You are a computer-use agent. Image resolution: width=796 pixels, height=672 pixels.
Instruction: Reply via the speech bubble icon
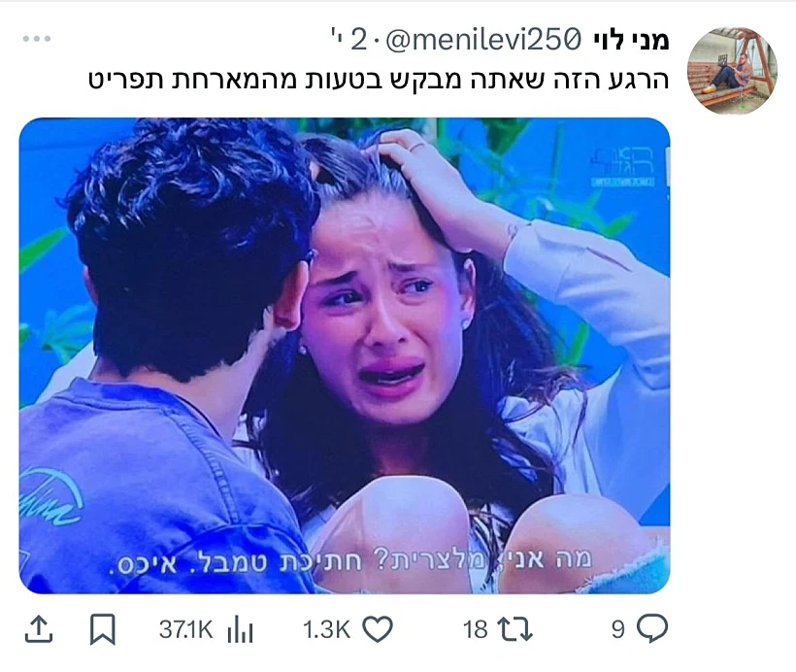[652, 629]
